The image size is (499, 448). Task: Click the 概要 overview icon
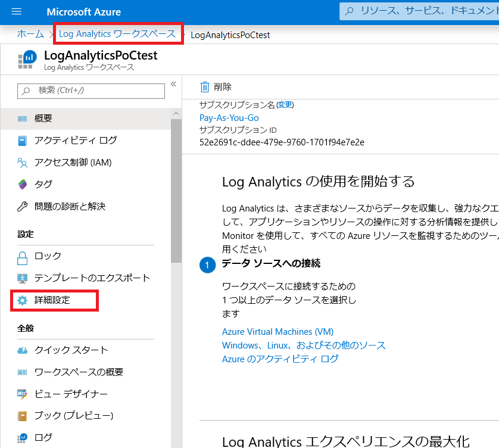point(22,119)
